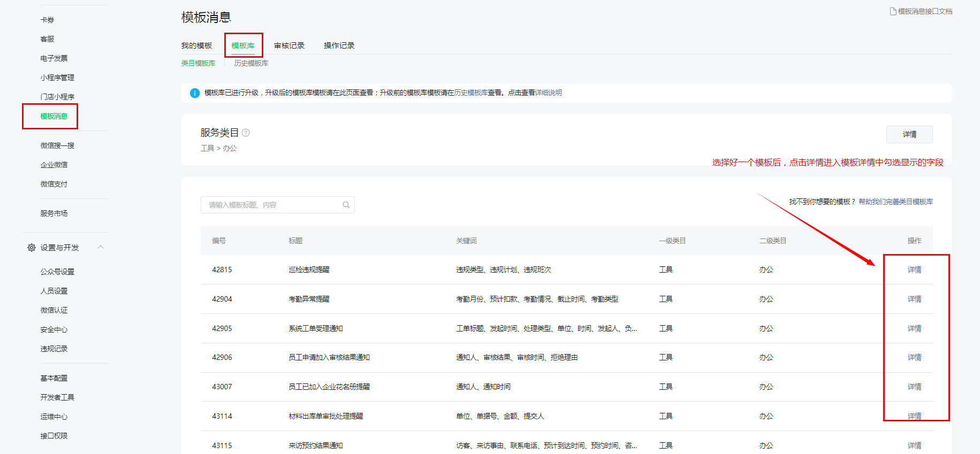Screen dimensions: 980x454
Task: Switch to the 我的模板 tab
Action: (x=196, y=45)
